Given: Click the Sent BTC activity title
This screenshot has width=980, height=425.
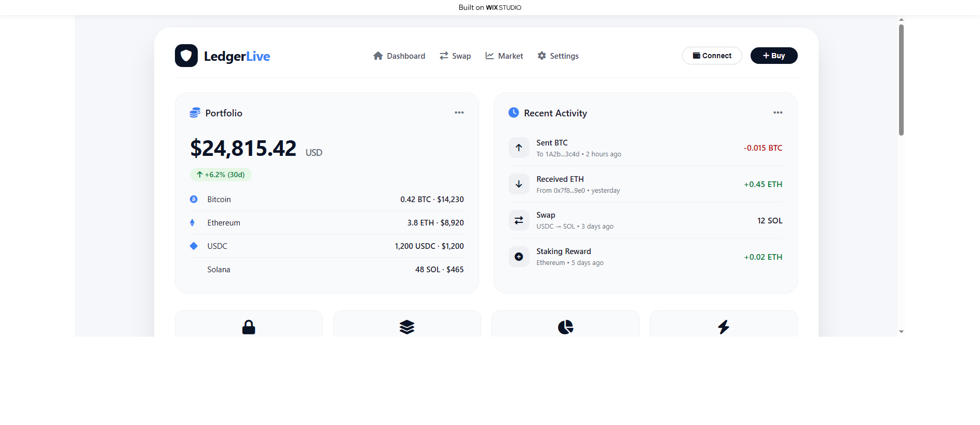Looking at the screenshot, I should click(x=552, y=143).
